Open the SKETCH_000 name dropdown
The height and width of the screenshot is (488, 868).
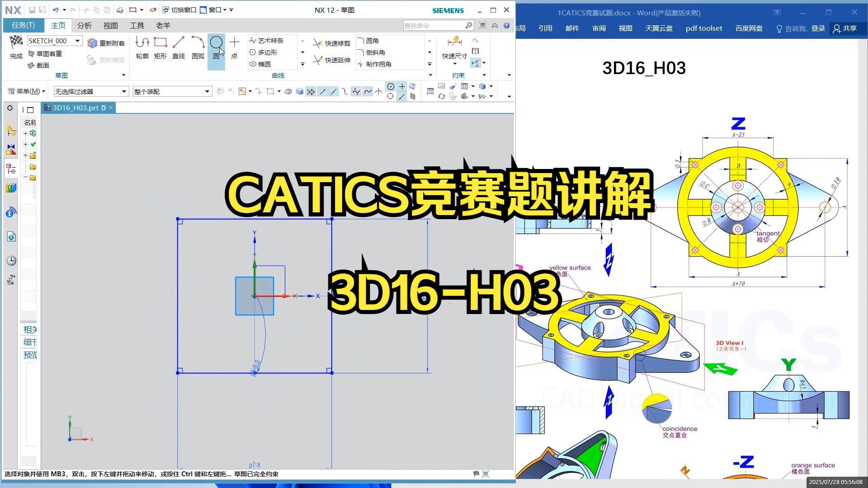(77, 41)
